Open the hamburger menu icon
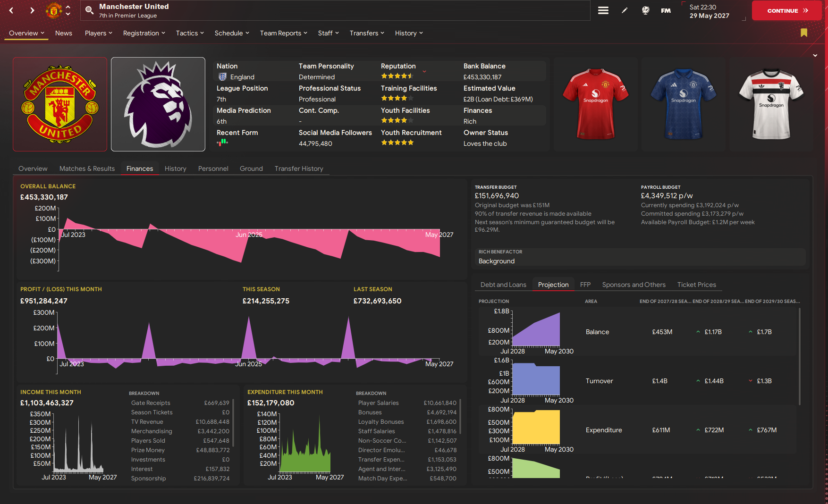Viewport: 828px width, 504px height. (603, 10)
